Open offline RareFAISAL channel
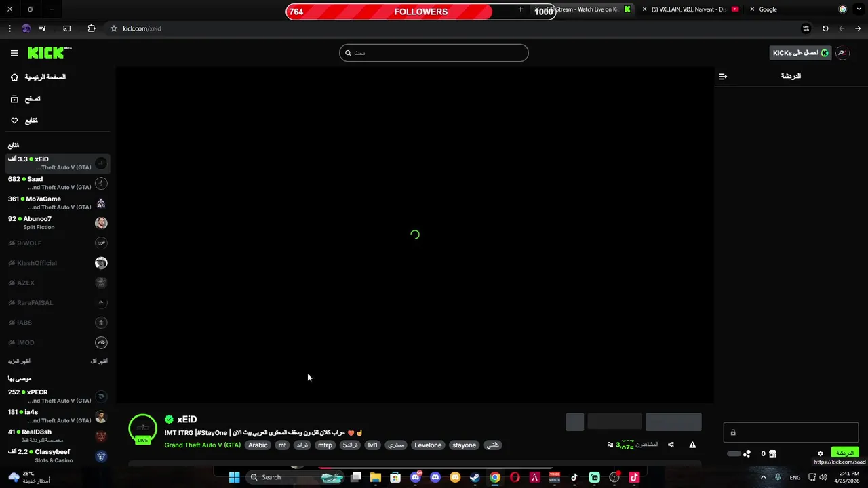Image resolution: width=868 pixels, height=488 pixels. [x=58, y=302]
